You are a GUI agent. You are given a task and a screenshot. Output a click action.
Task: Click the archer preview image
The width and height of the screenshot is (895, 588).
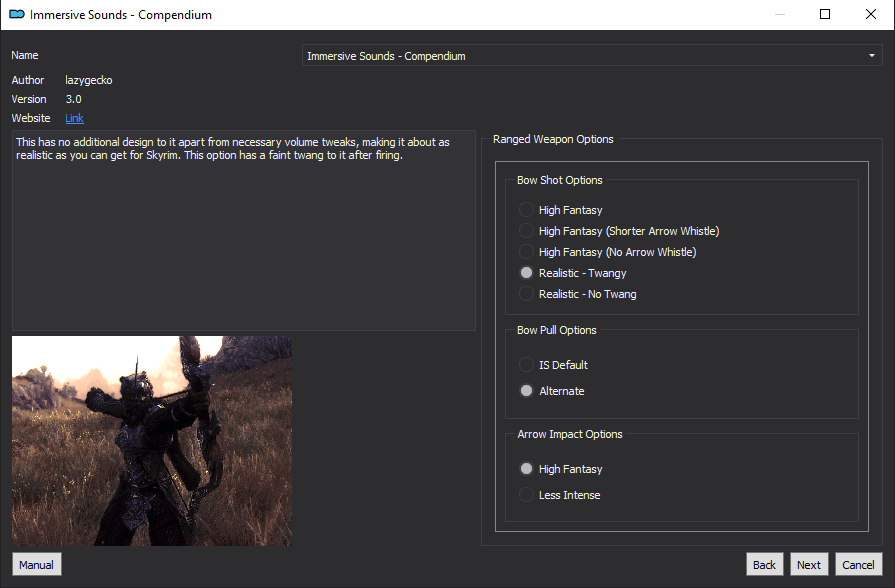tap(152, 441)
